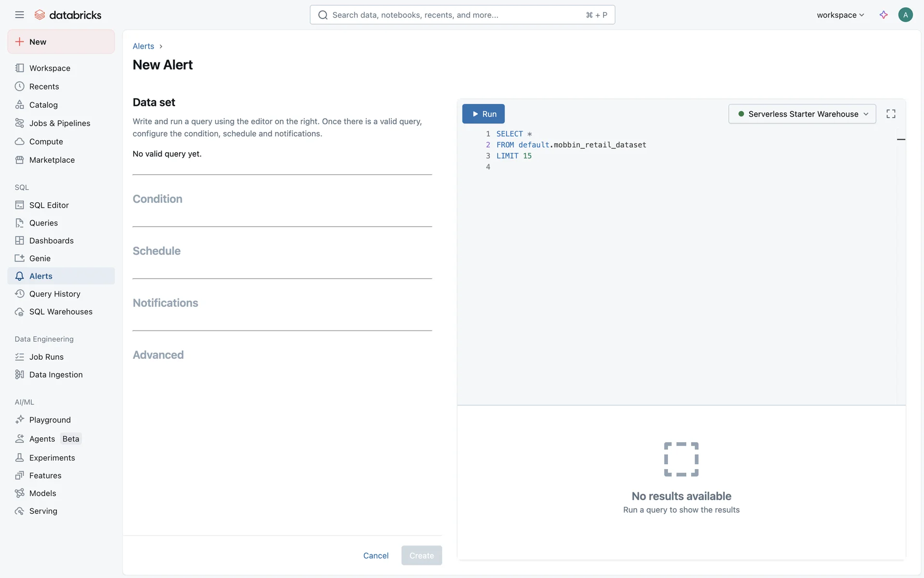
Task: Select Dashboards in the sidebar
Action: [51, 241]
